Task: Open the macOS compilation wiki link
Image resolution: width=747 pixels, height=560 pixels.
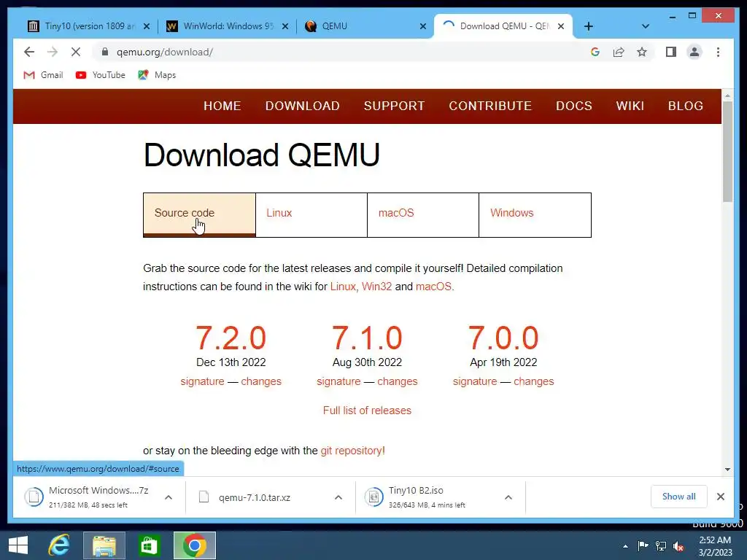Action: tap(433, 286)
